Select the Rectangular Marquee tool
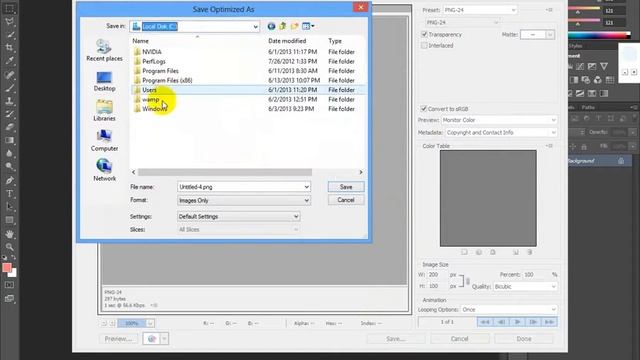 tap(9, 8)
